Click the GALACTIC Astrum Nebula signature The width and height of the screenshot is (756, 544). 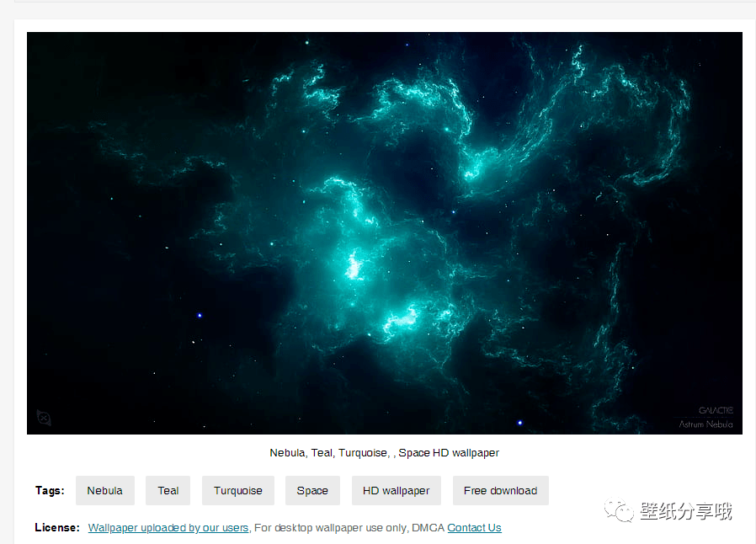[x=706, y=418]
